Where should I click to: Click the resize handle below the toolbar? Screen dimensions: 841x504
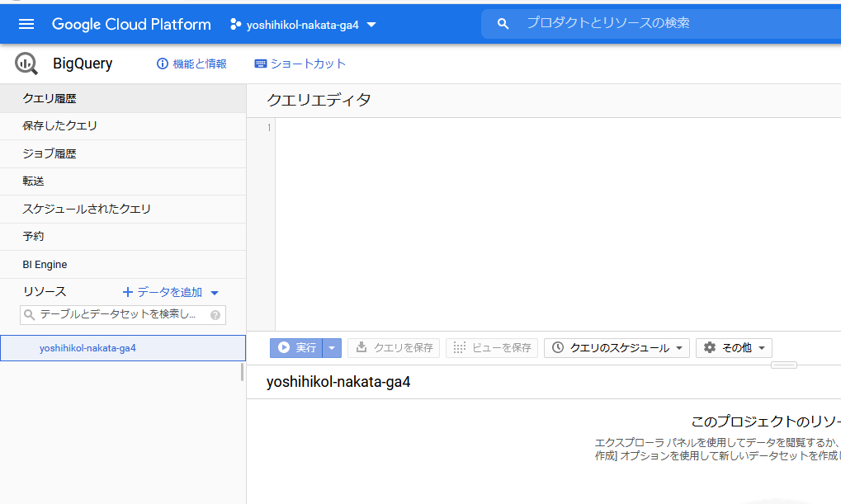(784, 365)
